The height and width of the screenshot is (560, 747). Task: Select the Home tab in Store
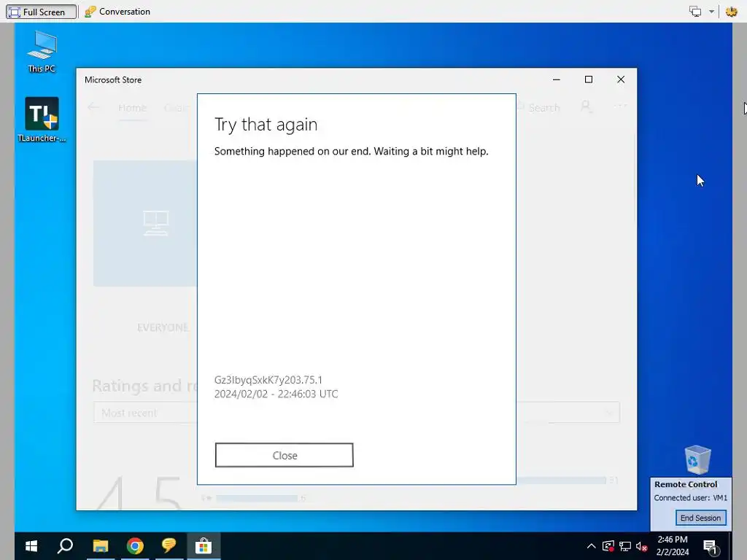pyautogui.click(x=132, y=108)
